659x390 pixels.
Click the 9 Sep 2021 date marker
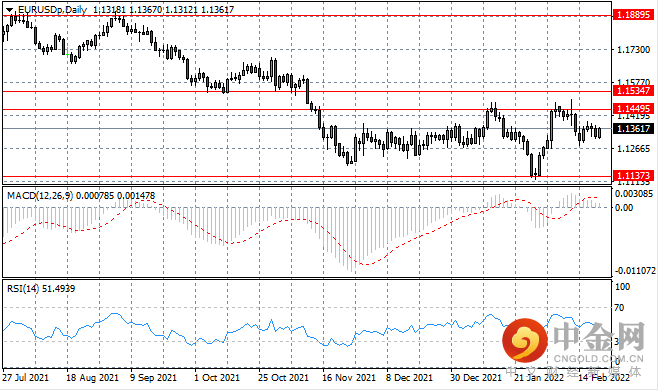153,377
